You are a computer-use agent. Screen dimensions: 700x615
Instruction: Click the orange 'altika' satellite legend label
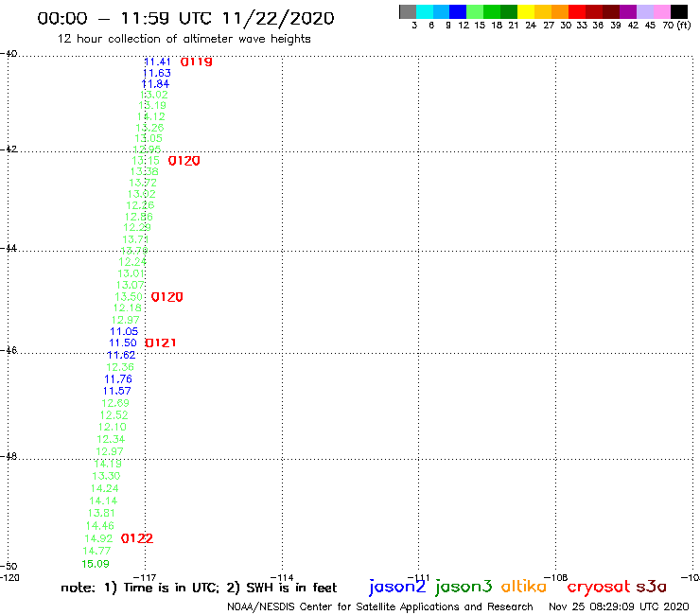point(524,586)
